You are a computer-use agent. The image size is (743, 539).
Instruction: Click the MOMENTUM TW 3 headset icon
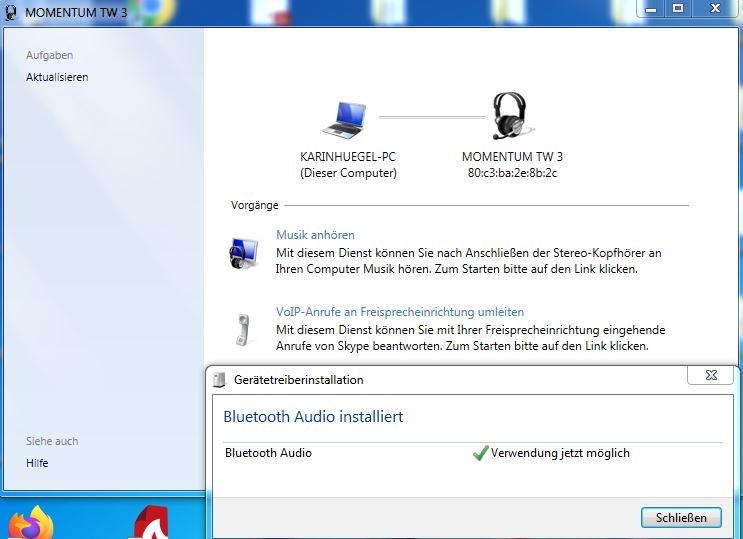(x=512, y=116)
